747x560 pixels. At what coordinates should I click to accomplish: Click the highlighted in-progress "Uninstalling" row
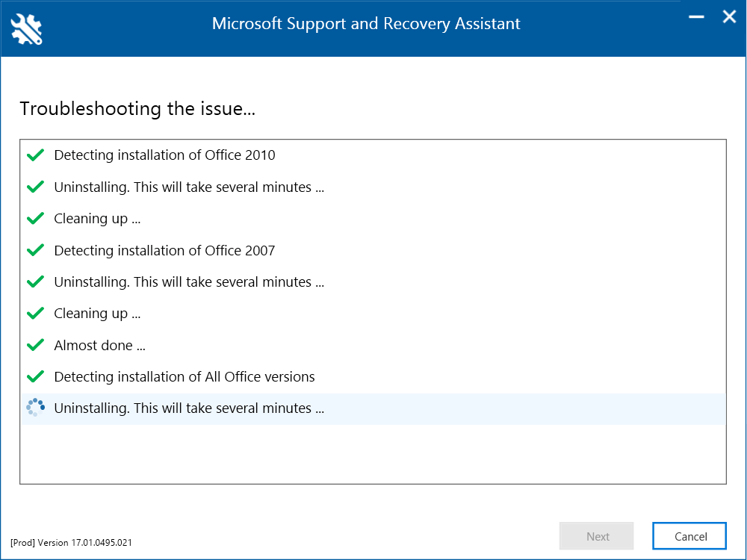tap(189, 408)
